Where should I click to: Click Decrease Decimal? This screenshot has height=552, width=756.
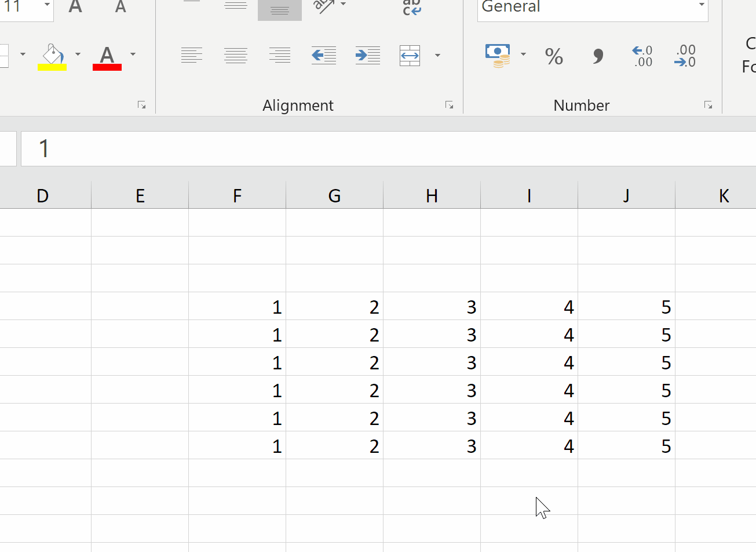point(684,55)
